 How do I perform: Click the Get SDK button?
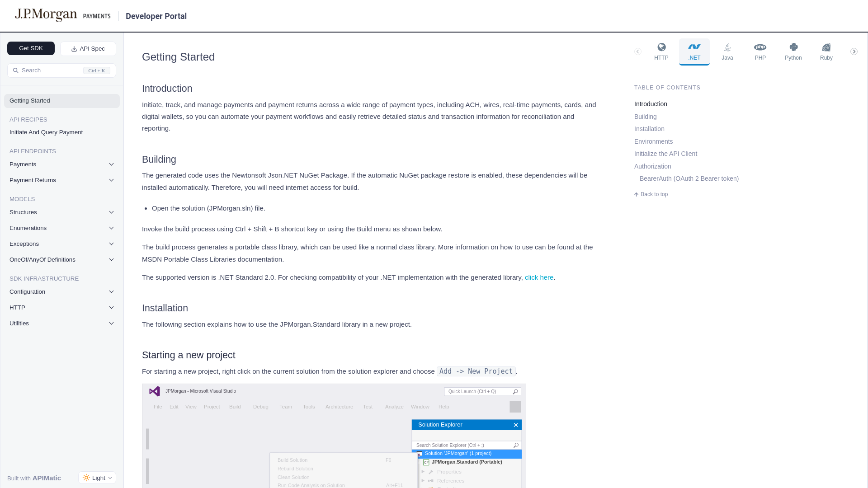(31, 48)
